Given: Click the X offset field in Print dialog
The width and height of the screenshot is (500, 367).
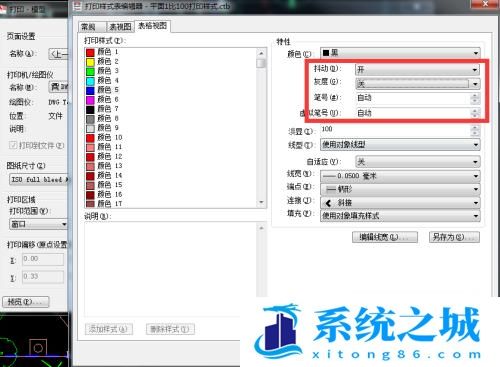Looking at the screenshot, I should point(43,259).
